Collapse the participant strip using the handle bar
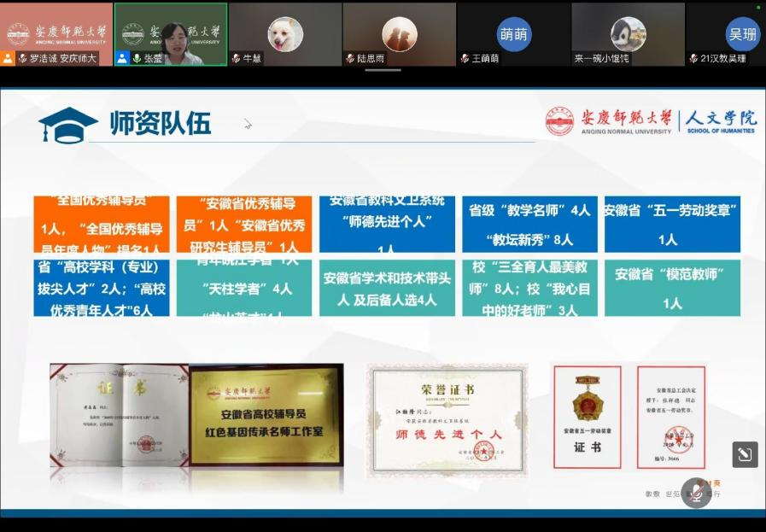This screenshot has height=532, width=766. (x=383, y=70)
